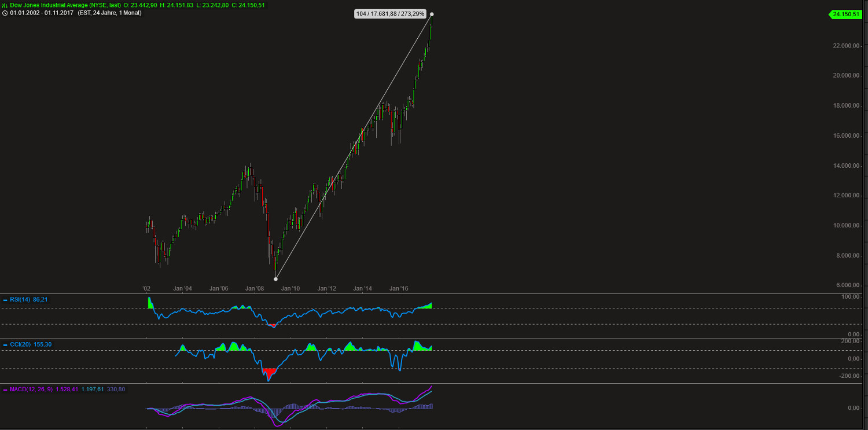Click the Jan '10 axis label
Viewport: 868px width, 430px height.
point(290,288)
